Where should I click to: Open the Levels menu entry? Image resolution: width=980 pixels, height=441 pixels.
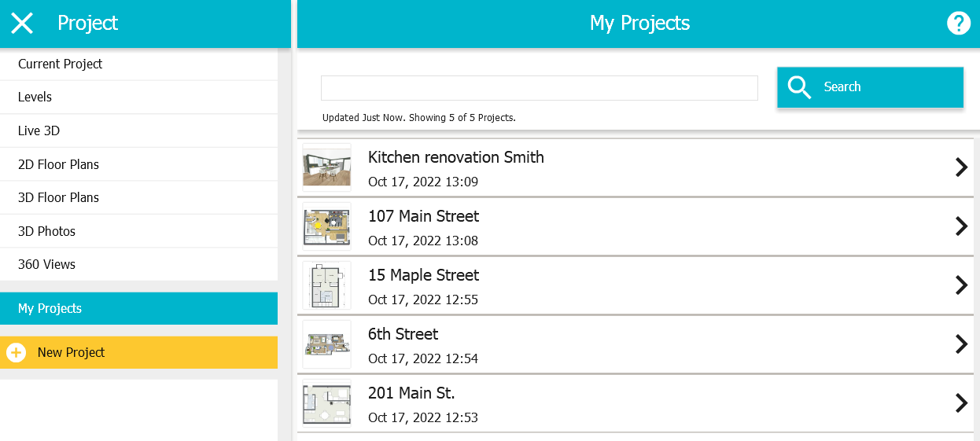[138, 97]
